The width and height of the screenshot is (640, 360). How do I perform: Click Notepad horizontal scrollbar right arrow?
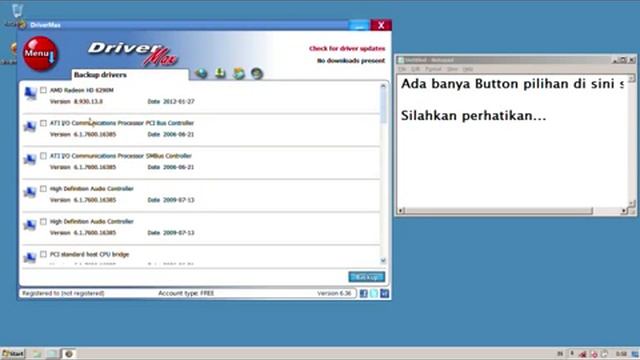click(624, 211)
